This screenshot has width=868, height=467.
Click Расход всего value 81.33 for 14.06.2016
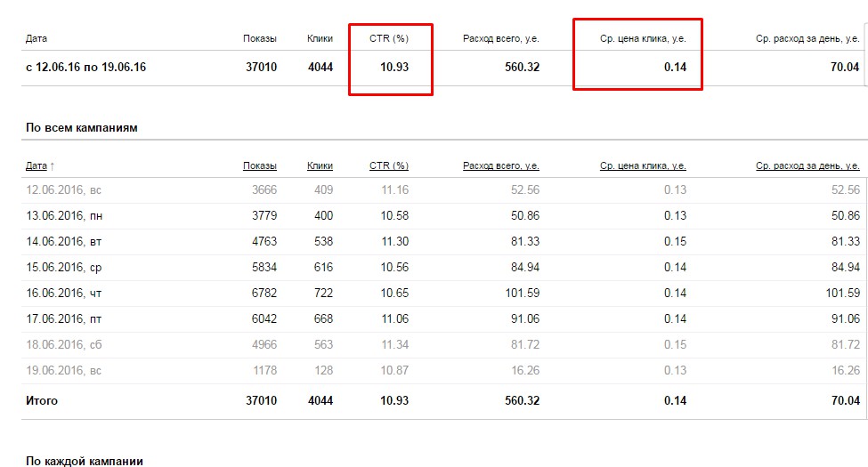(x=525, y=242)
